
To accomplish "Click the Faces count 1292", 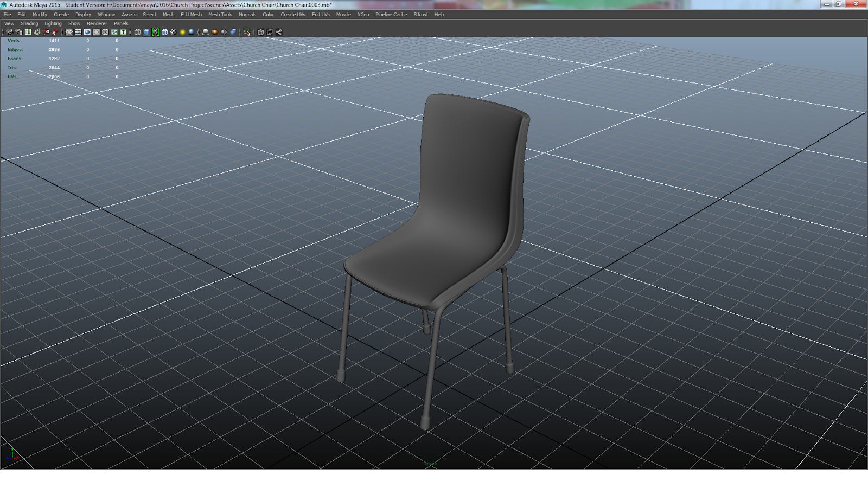I will pos(54,59).
